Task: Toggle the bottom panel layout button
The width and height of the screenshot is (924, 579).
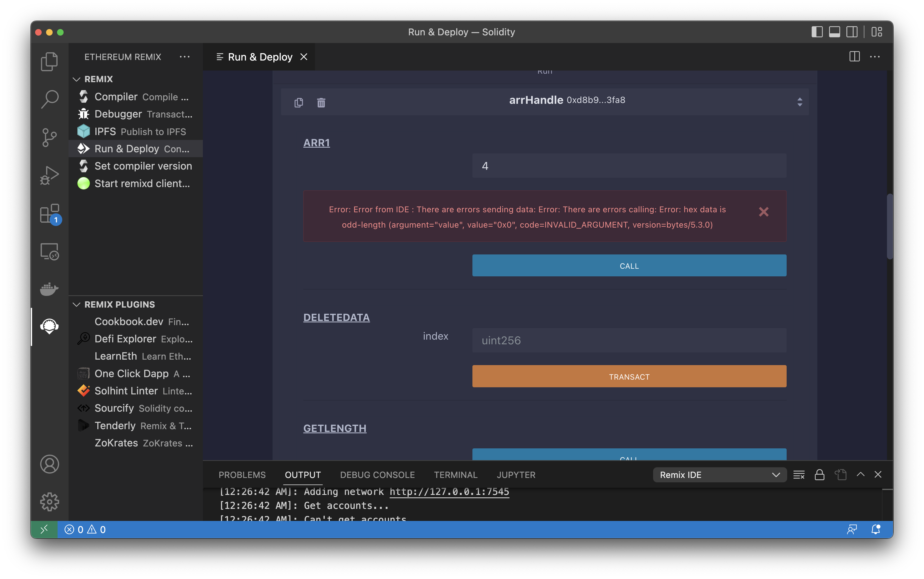Action: (834, 32)
